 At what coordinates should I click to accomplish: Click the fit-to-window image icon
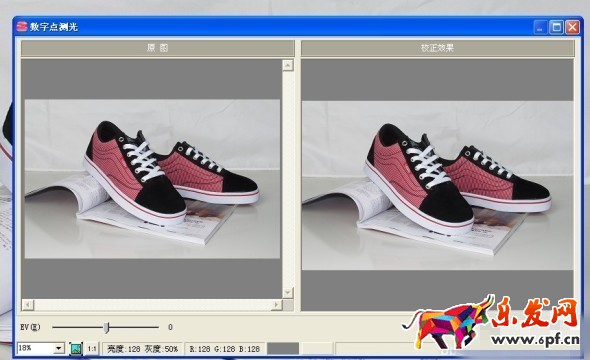[x=76, y=349]
